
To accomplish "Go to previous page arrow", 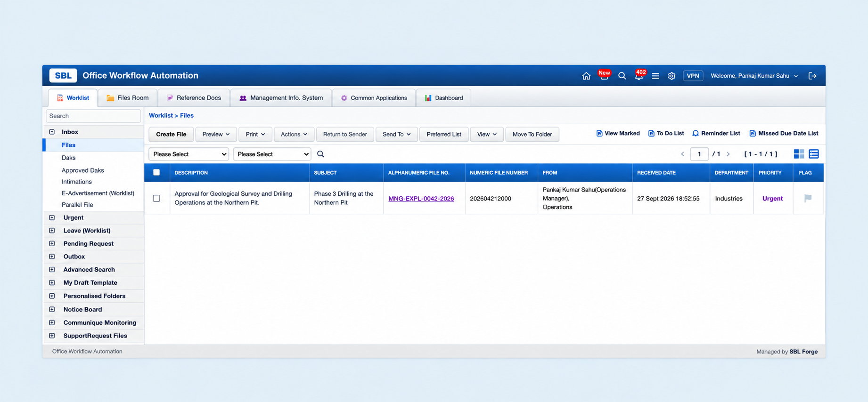I will point(682,154).
